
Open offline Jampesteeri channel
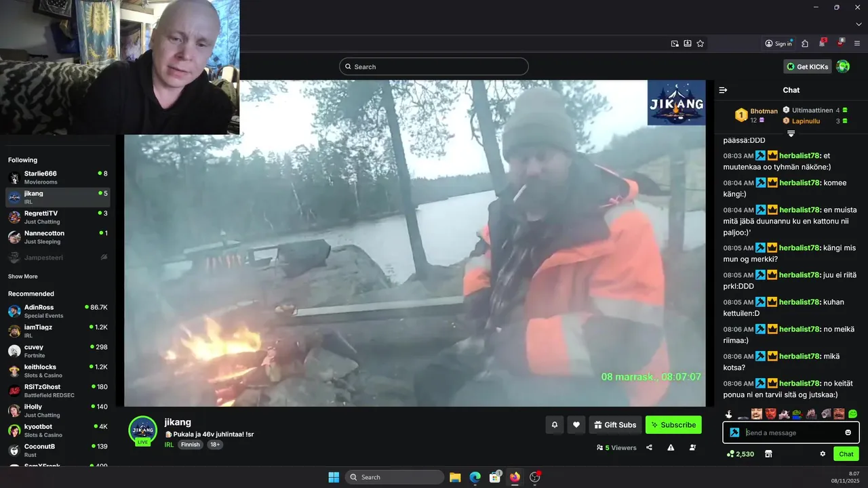(x=58, y=258)
